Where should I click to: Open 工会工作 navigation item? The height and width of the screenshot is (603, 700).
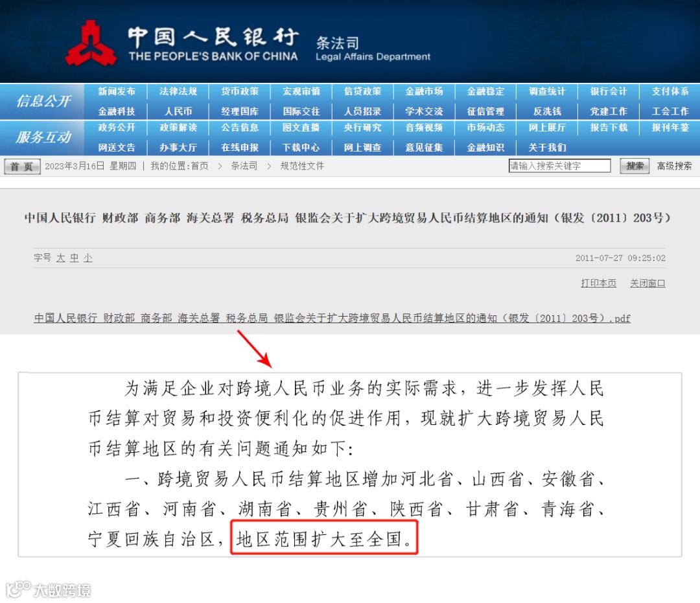(x=670, y=111)
